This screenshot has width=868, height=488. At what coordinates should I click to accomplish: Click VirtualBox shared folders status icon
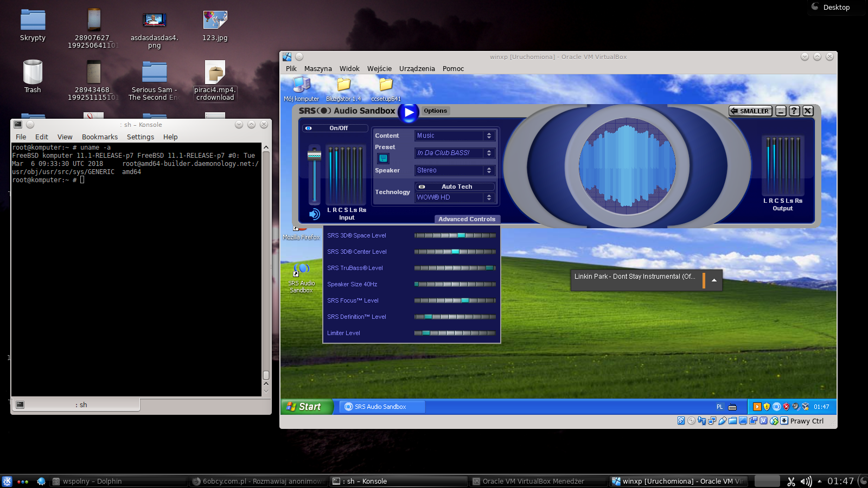coord(732,421)
